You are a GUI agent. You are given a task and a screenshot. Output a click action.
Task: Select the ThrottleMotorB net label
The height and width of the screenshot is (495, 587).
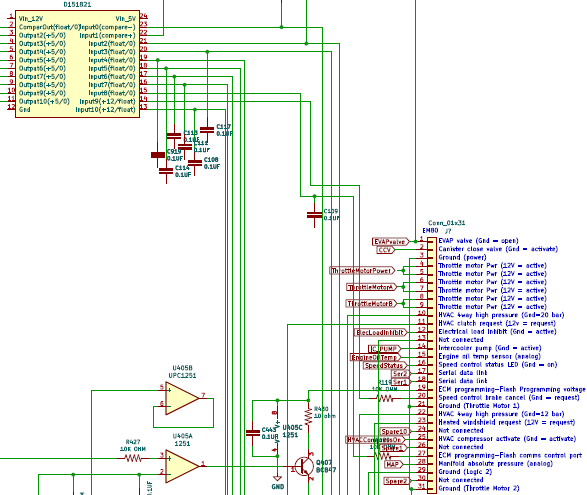pos(371,303)
